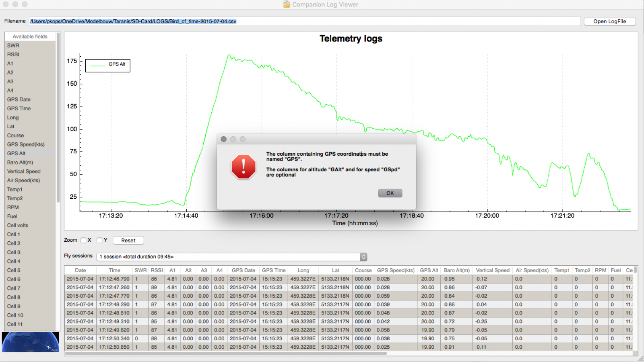Viewport: 644px width, 362px height.
Task: Close the warning dialog window
Action: [224, 139]
